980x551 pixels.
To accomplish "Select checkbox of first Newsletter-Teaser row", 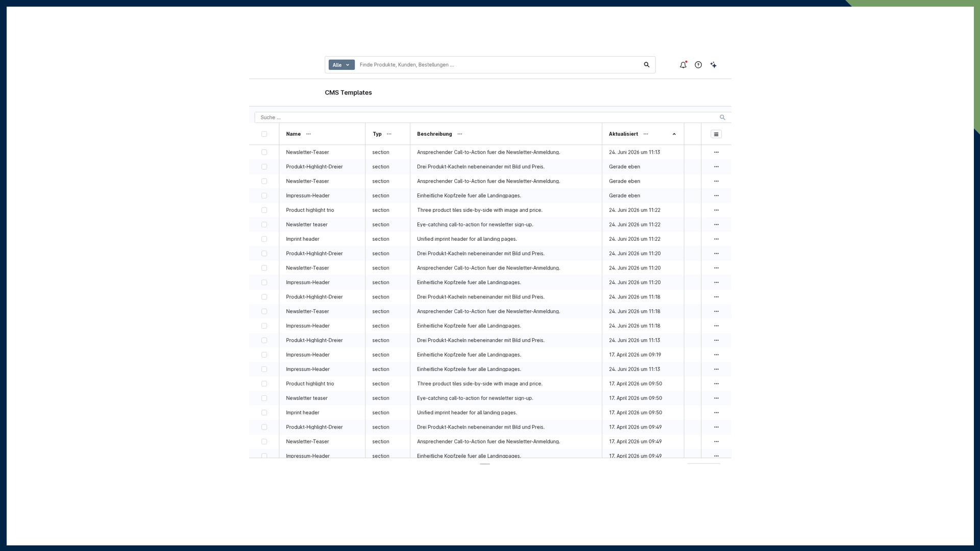I will click(x=264, y=153).
